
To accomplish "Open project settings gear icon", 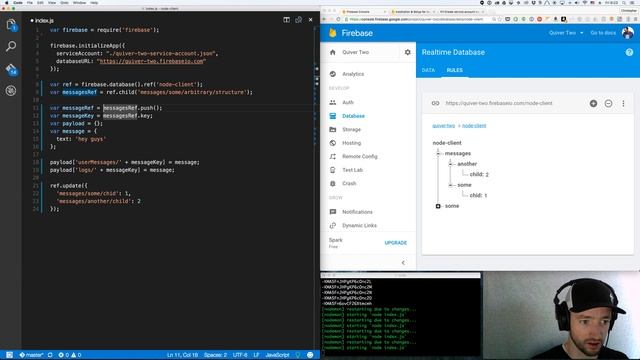I will pos(407,52).
